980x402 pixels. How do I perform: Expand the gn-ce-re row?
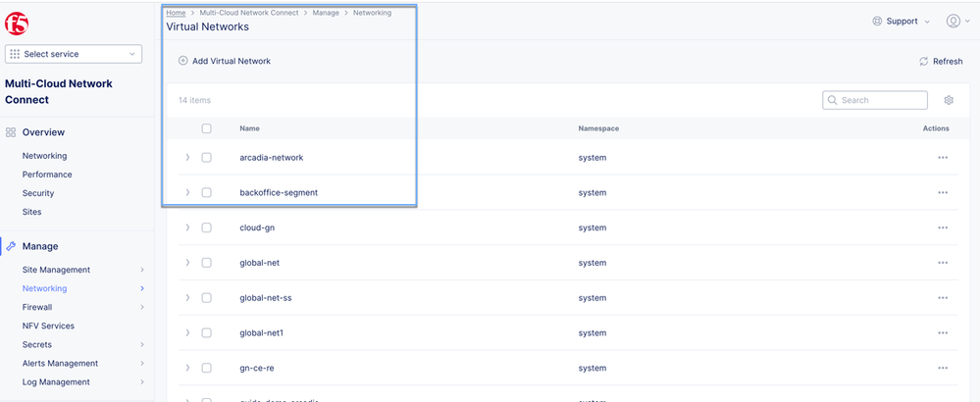[187, 368]
